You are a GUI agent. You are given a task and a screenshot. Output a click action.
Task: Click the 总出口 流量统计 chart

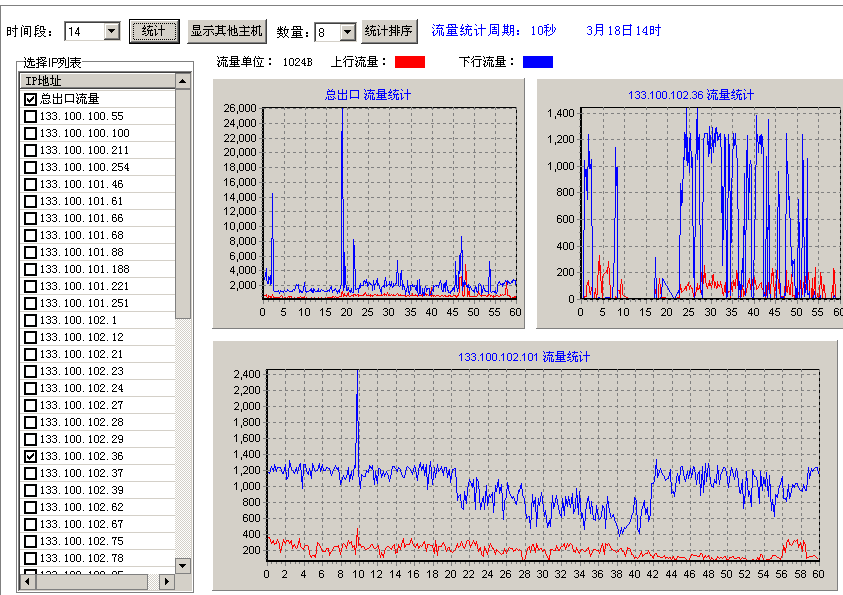tap(390, 198)
